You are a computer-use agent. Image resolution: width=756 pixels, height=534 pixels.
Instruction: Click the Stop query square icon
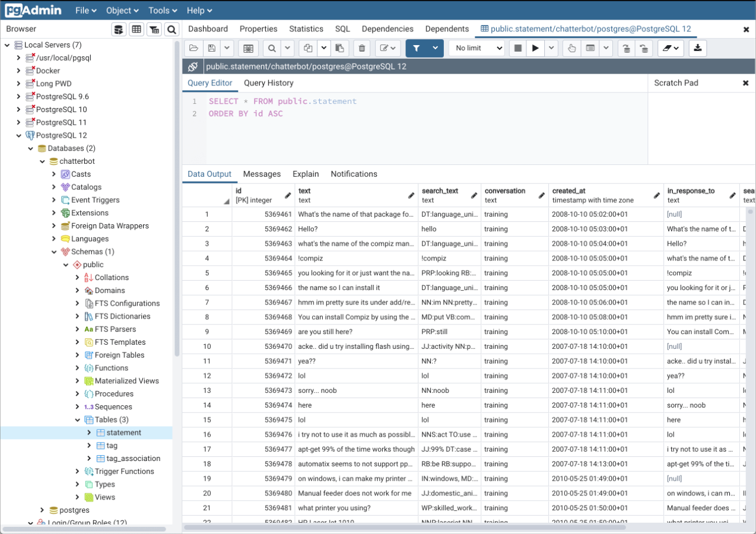click(518, 49)
